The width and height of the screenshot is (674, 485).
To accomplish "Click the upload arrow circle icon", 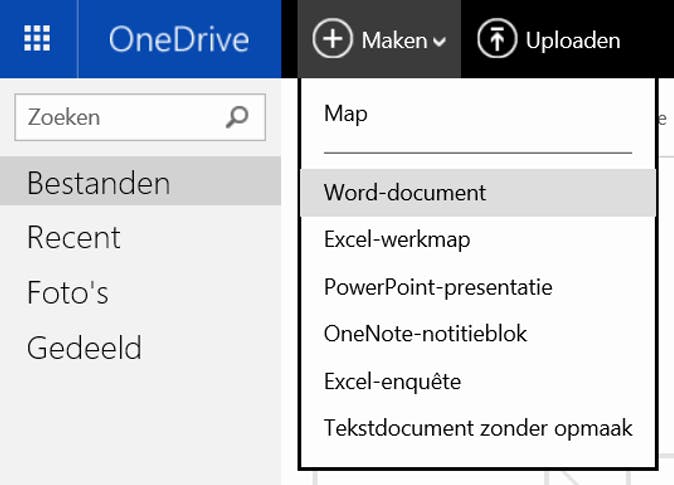I will pyautogui.click(x=496, y=40).
